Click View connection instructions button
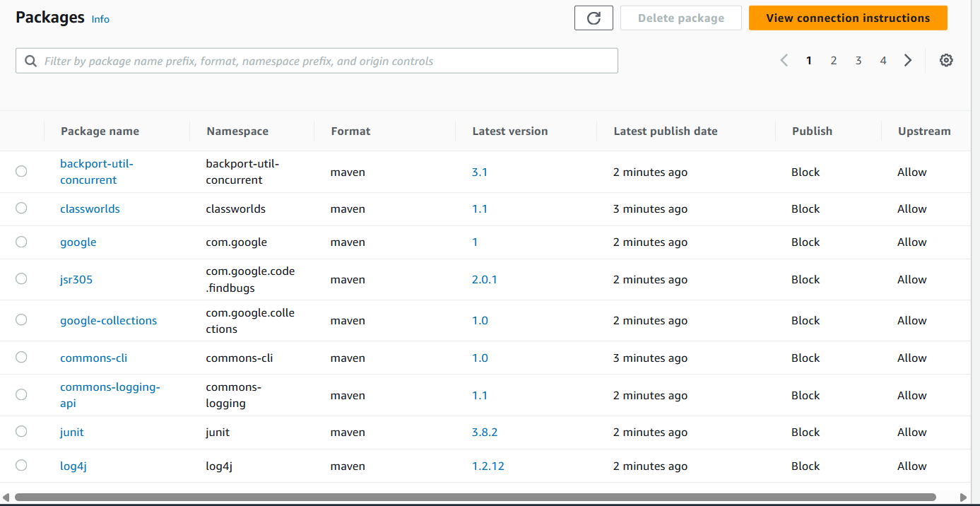 click(x=848, y=18)
